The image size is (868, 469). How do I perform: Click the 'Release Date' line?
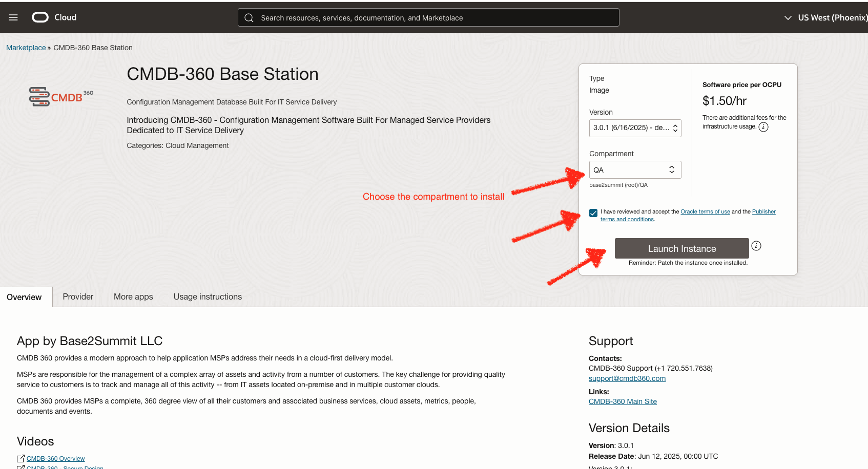pyautogui.click(x=653, y=456)
